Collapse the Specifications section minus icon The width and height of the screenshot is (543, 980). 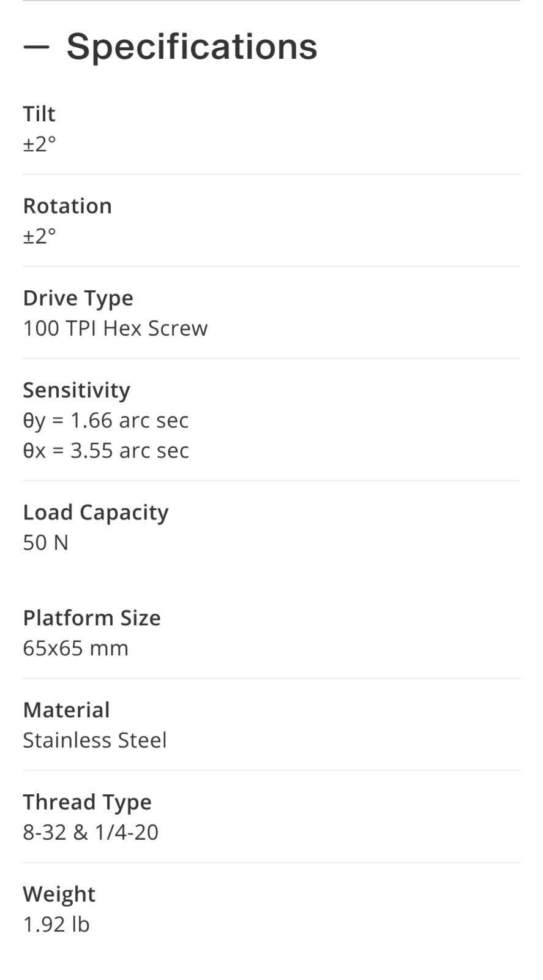[36, 47]
